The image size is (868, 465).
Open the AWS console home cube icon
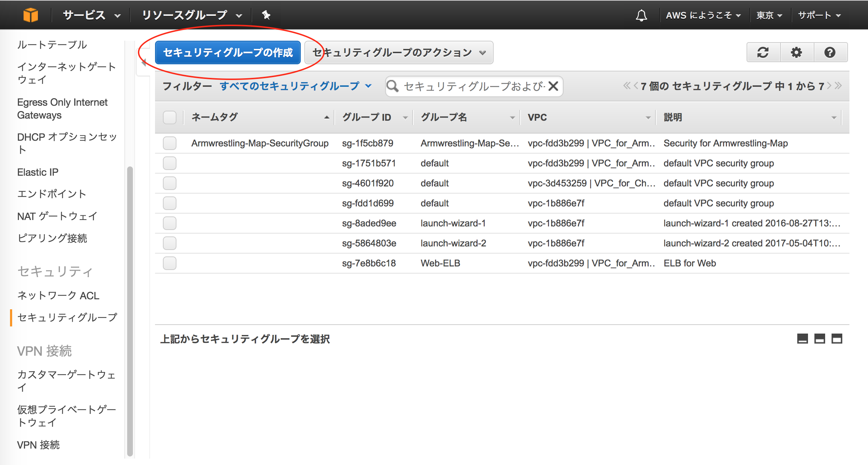[x=31, y=15]
